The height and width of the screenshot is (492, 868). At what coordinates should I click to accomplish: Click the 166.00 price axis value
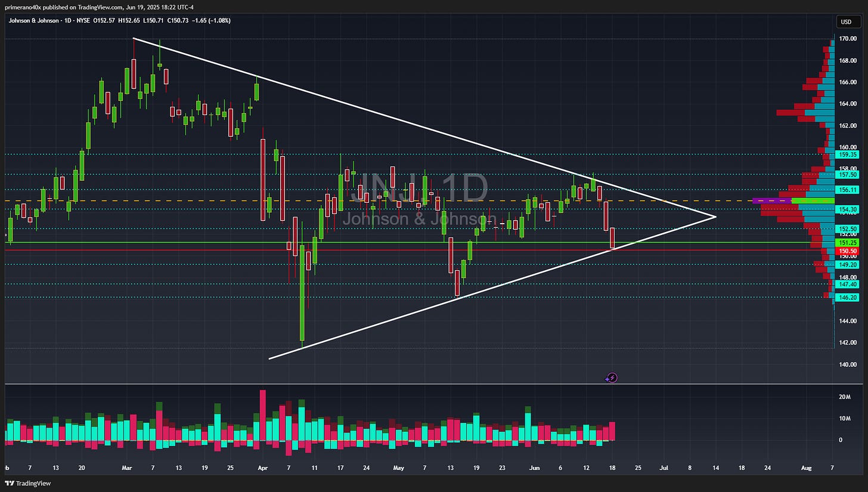848,82
